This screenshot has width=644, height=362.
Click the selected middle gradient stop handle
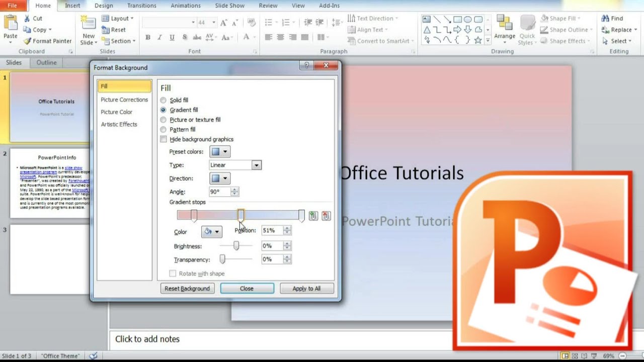(241, 216)
